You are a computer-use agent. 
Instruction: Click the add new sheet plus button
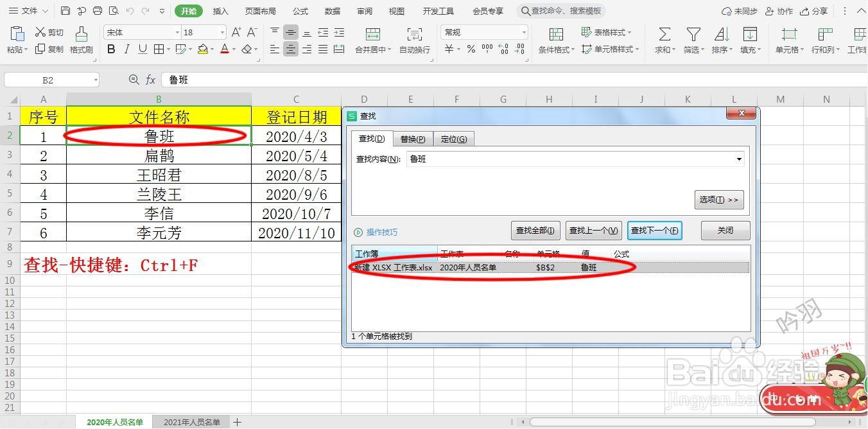point(237,422)
